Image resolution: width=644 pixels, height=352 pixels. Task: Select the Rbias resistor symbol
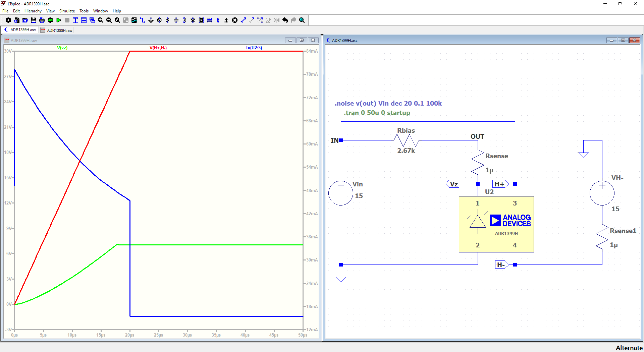[x=406, y=140]
